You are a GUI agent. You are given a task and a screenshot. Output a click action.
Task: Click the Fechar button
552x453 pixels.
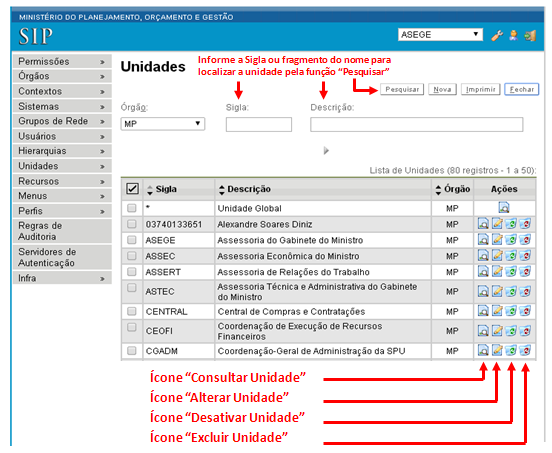tap(522, 89)
